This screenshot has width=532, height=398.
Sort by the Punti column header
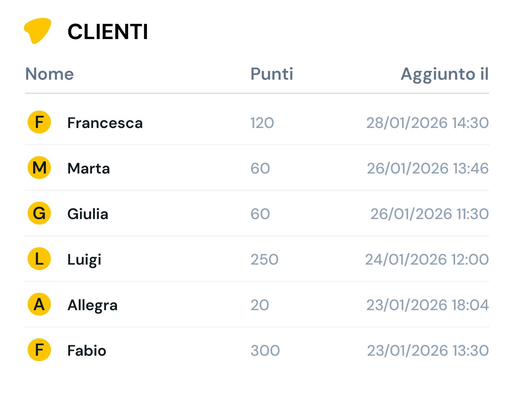pyautogui.click(x=272, y=74)
